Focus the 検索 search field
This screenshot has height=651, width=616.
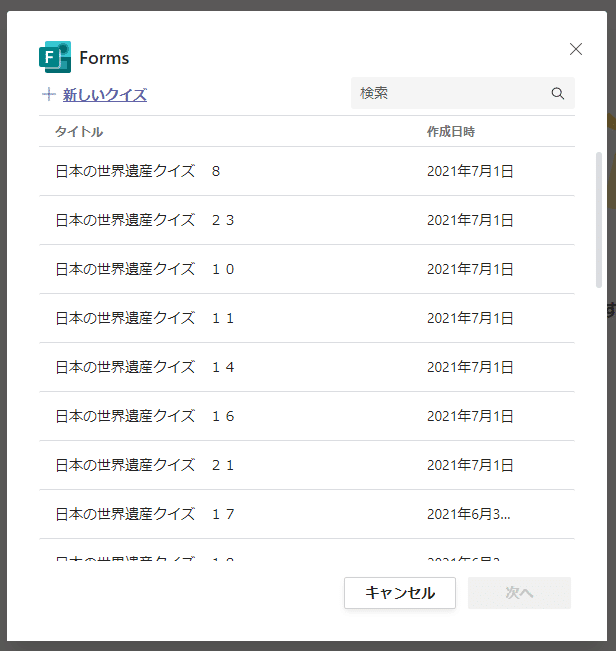click(x=462, y=93)
